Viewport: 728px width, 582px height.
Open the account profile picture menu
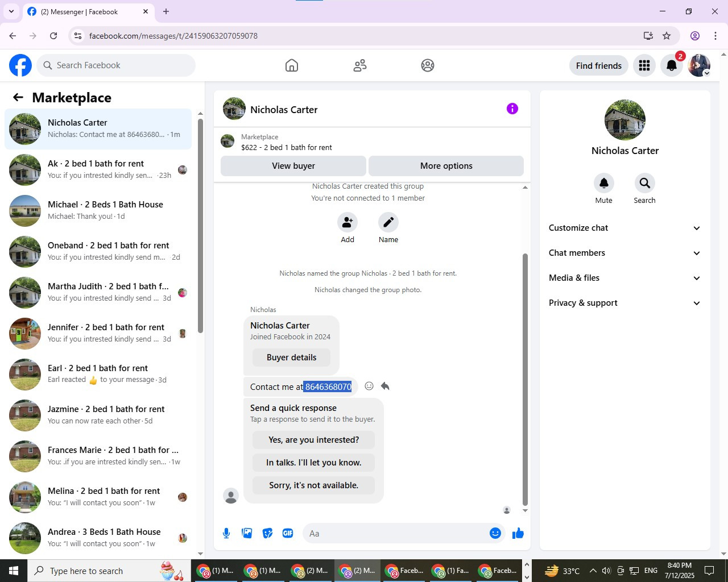699,65
